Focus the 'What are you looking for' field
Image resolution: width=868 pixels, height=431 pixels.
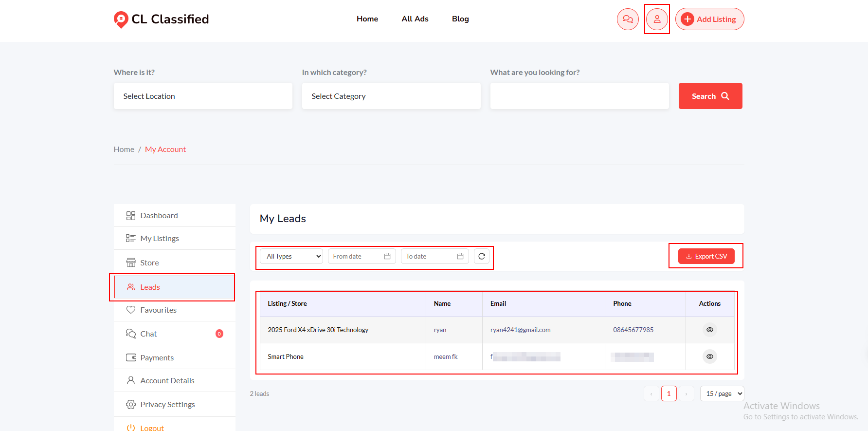[579, 96]
